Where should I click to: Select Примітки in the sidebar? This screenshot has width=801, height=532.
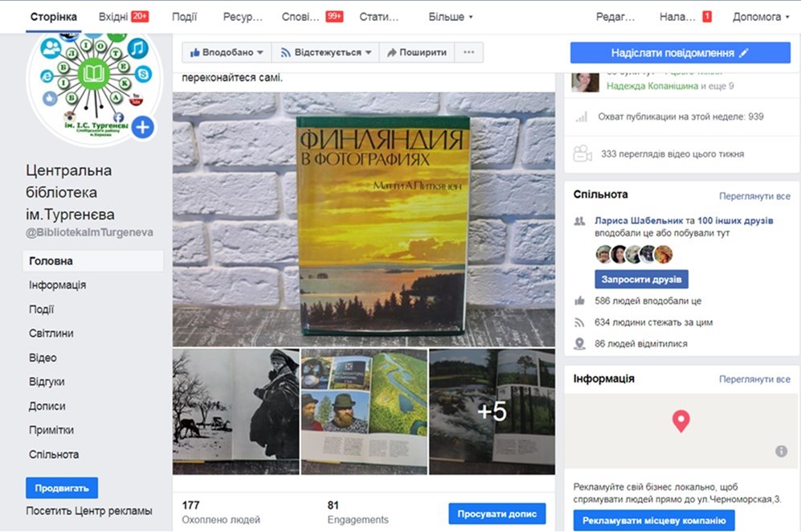pos(51,430)
